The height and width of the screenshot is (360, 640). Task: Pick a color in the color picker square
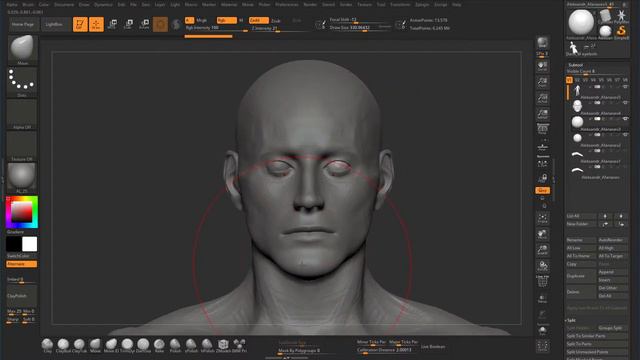tap(21, 212)
